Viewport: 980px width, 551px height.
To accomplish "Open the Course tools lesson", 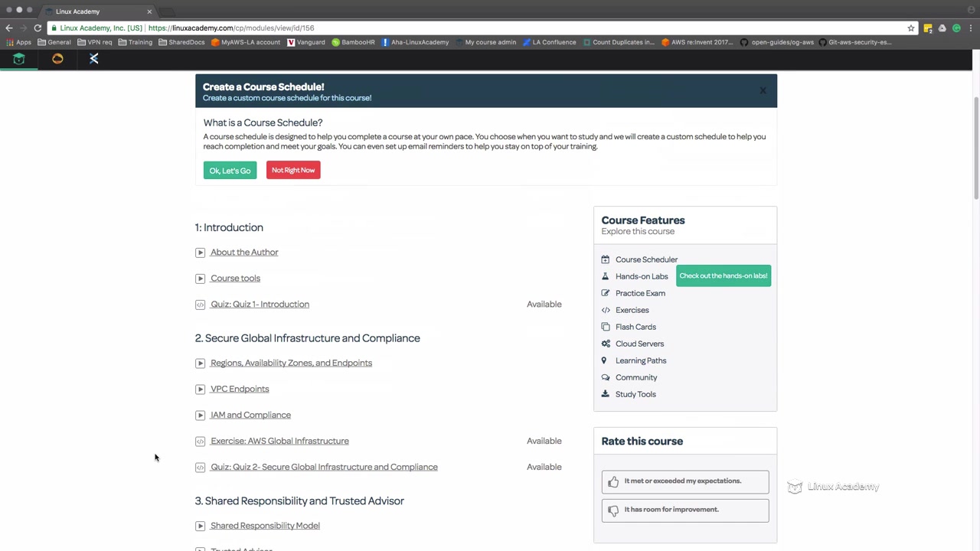I will (235, 279).
